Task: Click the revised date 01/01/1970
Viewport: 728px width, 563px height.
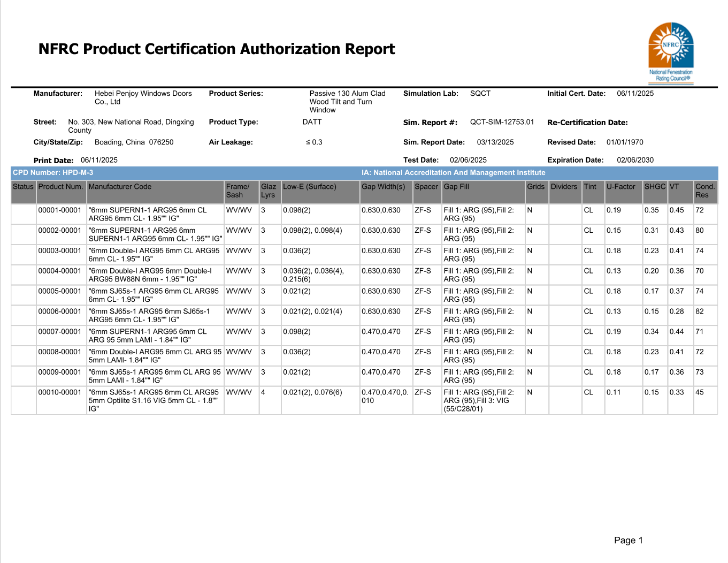Action: point(625,142)
